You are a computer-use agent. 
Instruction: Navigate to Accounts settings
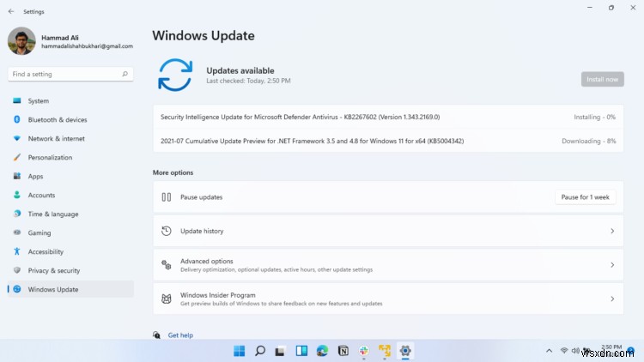pyautogui.click(x=70, y=195)
